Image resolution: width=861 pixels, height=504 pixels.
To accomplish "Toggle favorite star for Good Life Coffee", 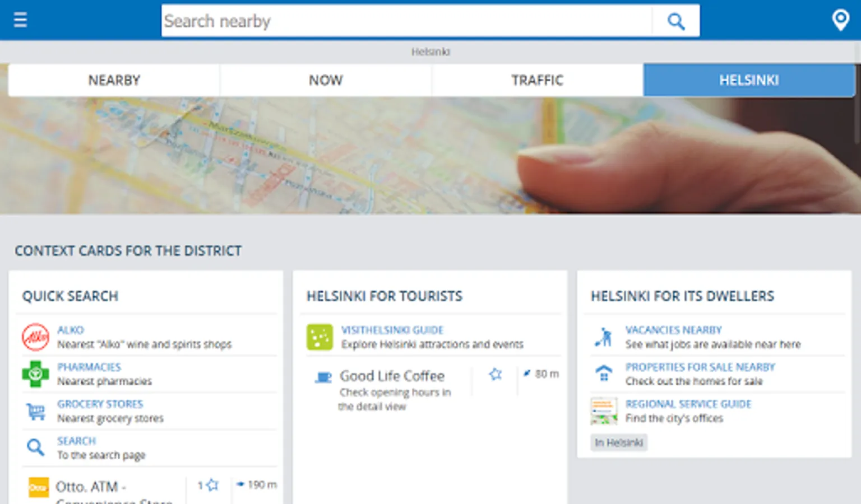I will tap(496, 374).
